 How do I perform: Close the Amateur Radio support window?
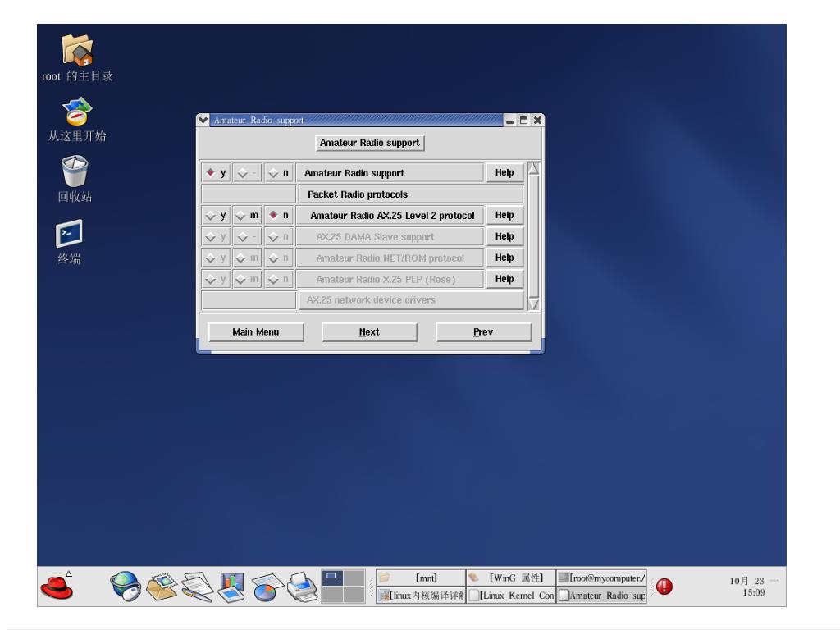(x=537, y=121)
